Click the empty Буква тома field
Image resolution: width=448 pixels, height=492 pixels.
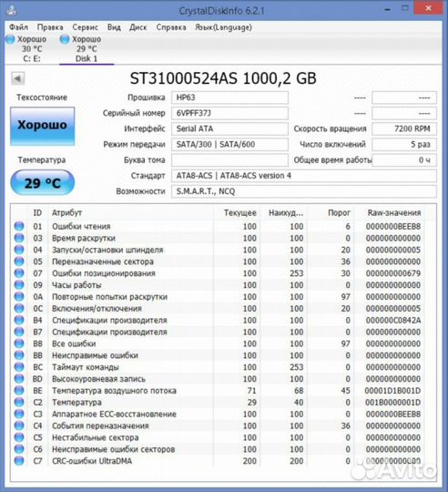coord(229,160)
